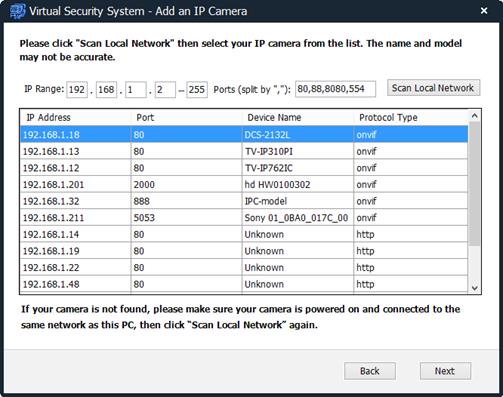Image resolution: width=503 pixels, height=397 pixels.
Task: Focus the IP range start field 2
Action: click(165, 90)
